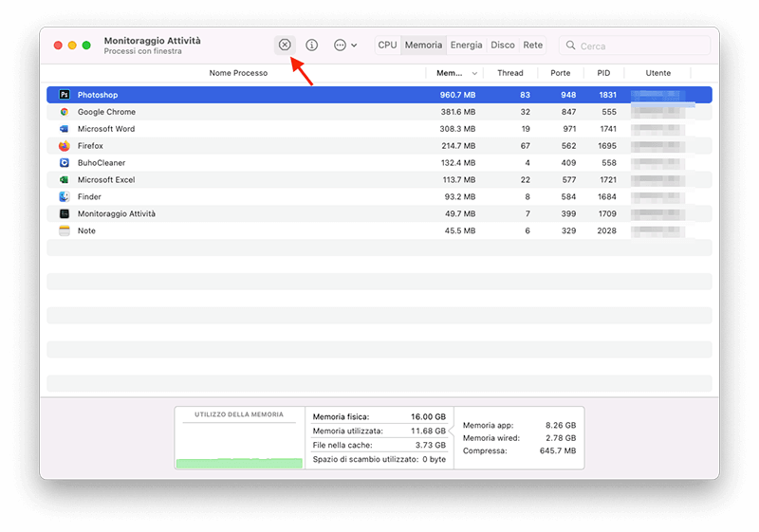Image resolution: width=759 pixels, height=532 pixels.
Task: Click PID 1695 in Firefox row
Action: pyautogui.click(x=607, y=146)
